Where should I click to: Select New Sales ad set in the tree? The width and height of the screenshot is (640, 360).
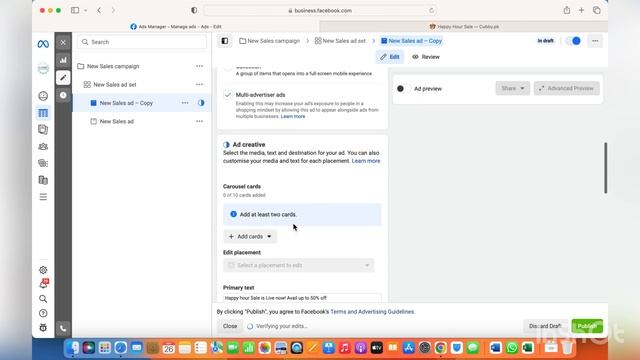[x=115, y=84]
